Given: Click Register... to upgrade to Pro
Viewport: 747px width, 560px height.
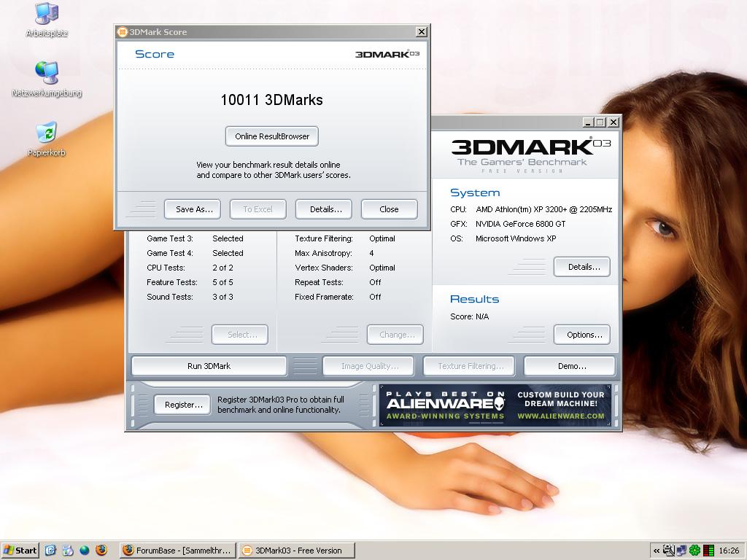Looking at the screenshot, I should (x=182, y=405).
